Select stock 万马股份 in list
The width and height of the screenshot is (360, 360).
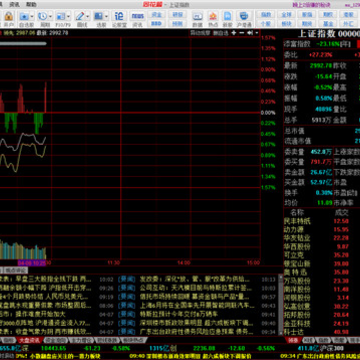297,281
